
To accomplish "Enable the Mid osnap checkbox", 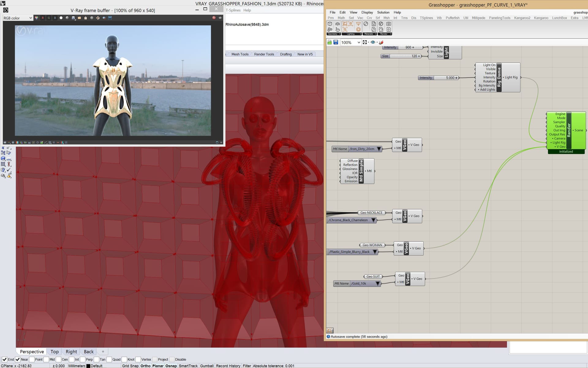I will tap(46, 359).
